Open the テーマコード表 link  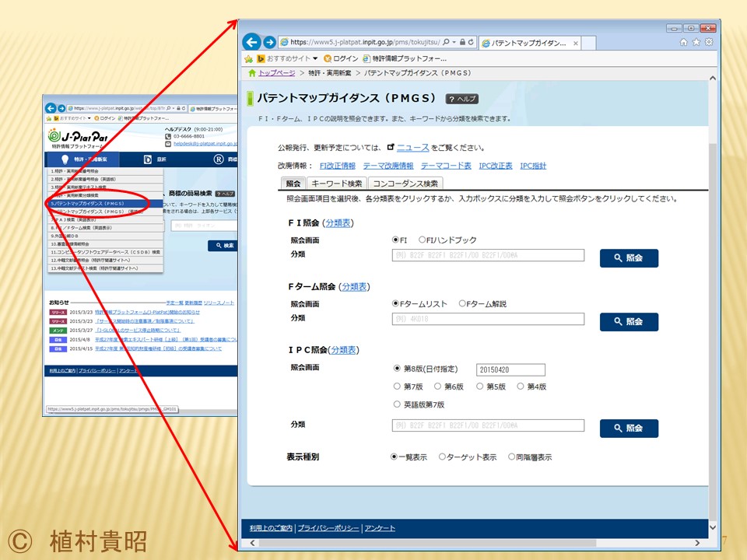point(446,166)
